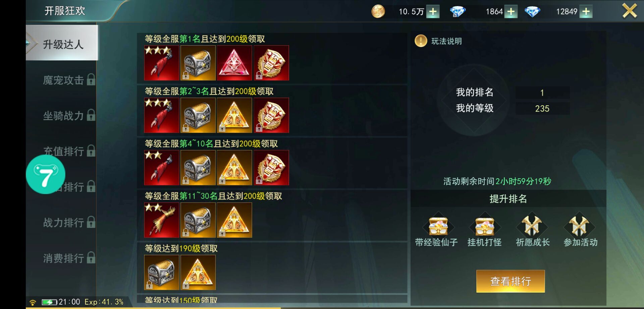Viewport: 644px width, 309px height.
Task: Add diamonds with plus next to 1864
Action: point(511,12)
